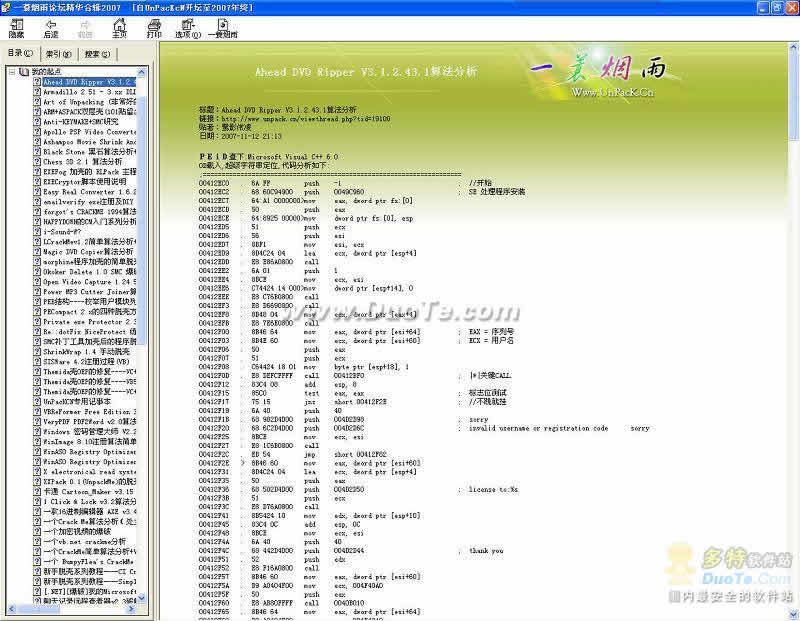Switch to the 目录 (Contents) tab

[20, 53]
